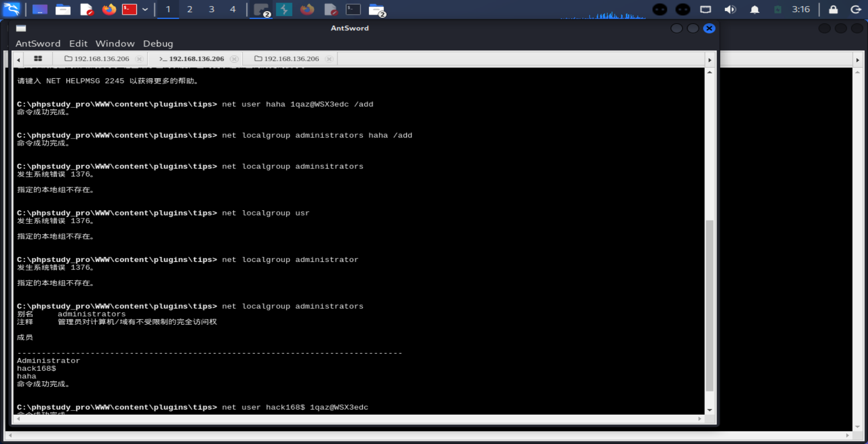Click the terminal vertical scrollbar thumb
Image resolution: width=868 pixels, height=444 pixels.
click(709, 305)
